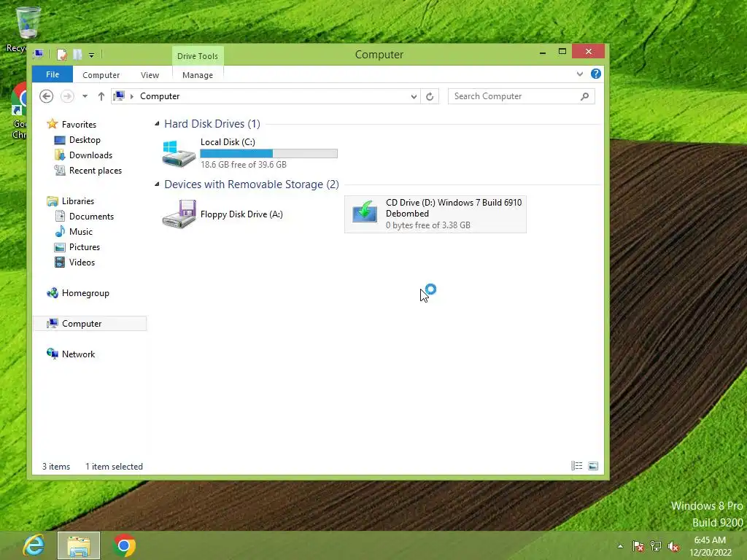
Task: Go back with the Back arrow button
Action: [46, 96]
